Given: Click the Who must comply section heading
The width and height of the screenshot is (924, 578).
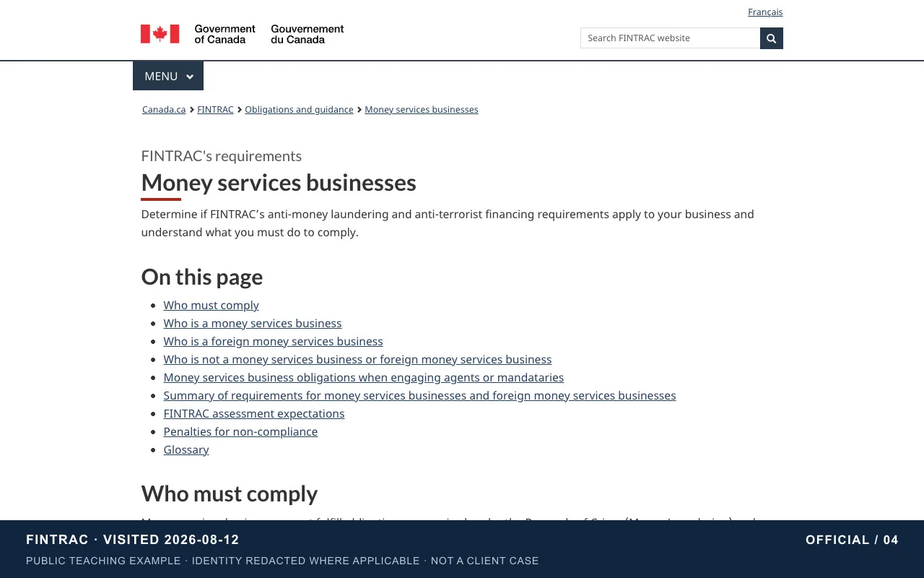Looking at the screenshot, I should [x=230, y=493].
